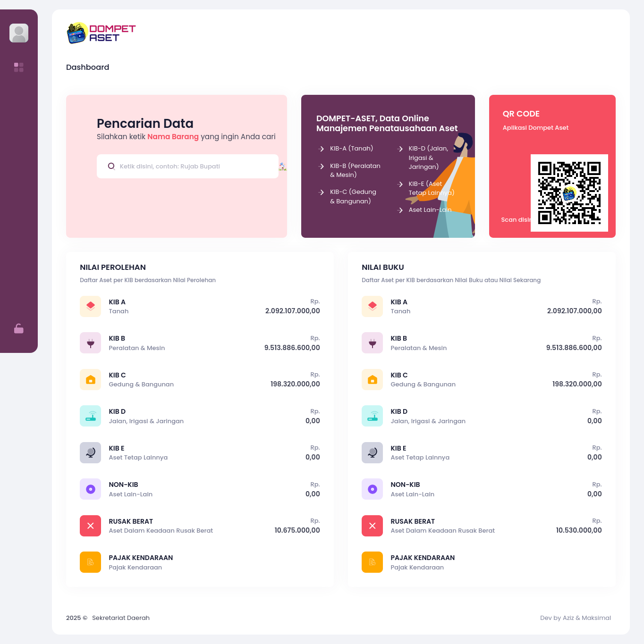Click Pajak Kendaraan orange document icon under Nilai Perolehan
Viewport: 644px width, 644px height.
91,562
